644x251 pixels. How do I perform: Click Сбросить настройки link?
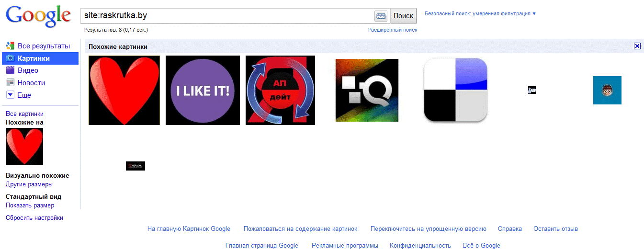(34, 218)
